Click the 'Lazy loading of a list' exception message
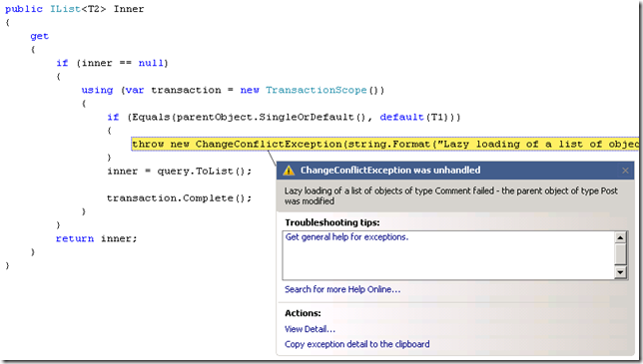643x364 pixels. click(x=451, y=196)
